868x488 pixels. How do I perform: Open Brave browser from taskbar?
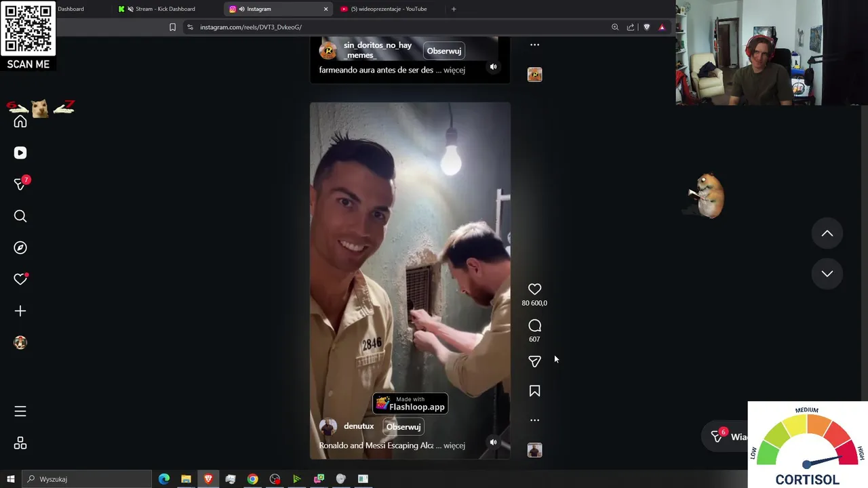208,479
